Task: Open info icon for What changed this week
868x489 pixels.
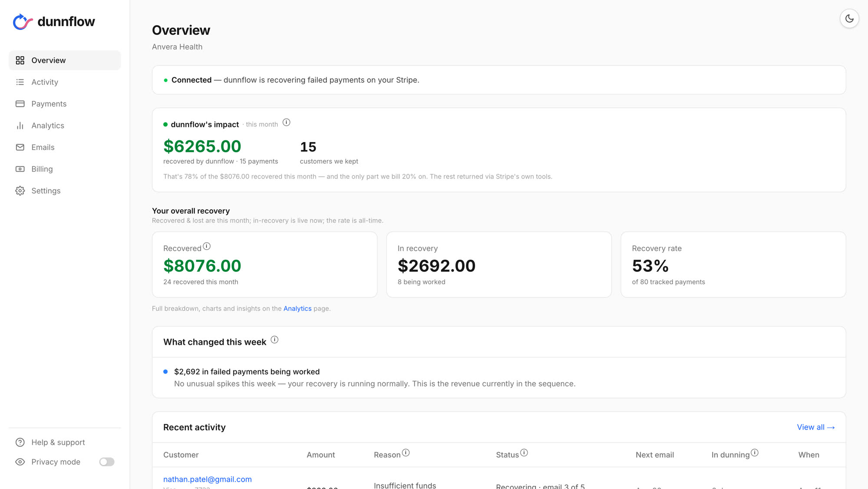Action: coord(275,340)
